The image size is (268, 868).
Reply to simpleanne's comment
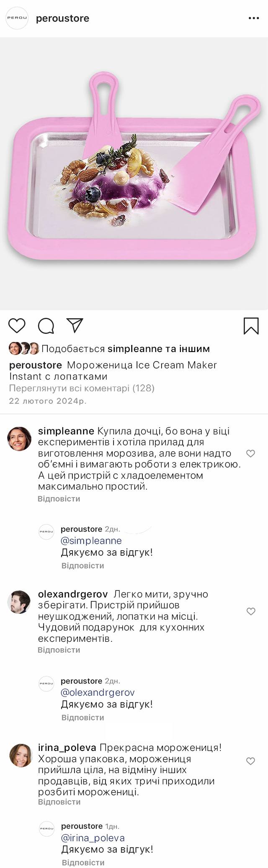click(59, 499)
